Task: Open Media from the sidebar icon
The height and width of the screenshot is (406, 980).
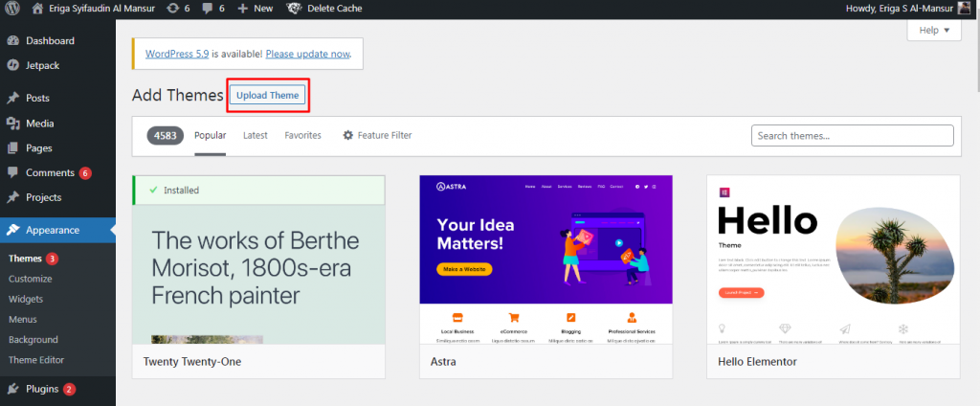Action: [12, 123]
